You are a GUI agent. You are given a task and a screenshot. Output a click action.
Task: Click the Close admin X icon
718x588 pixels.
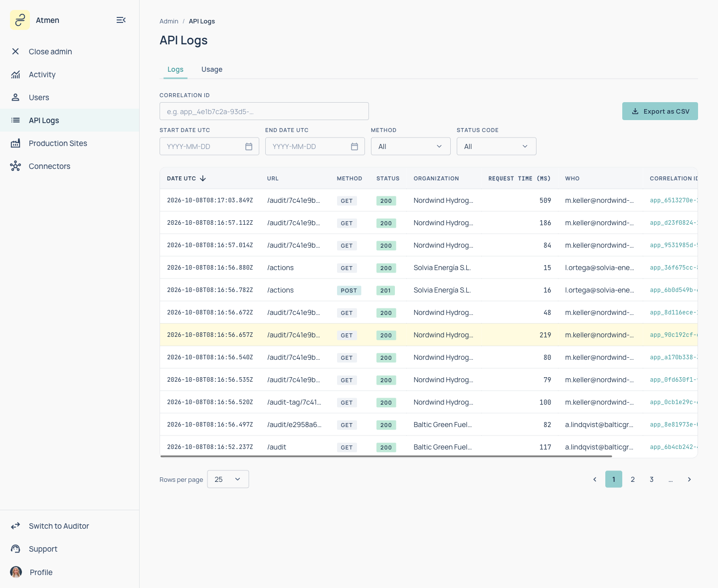click(15, 51)
